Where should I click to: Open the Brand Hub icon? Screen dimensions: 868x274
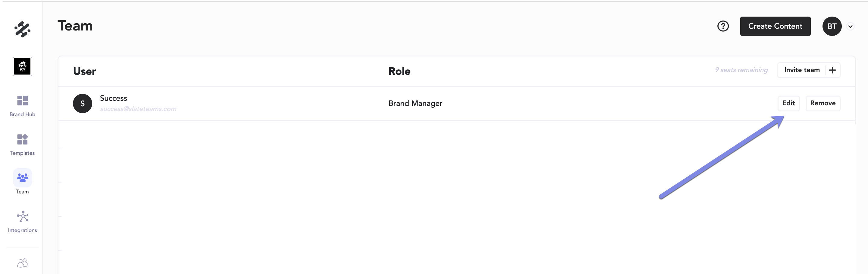point(22,100)
